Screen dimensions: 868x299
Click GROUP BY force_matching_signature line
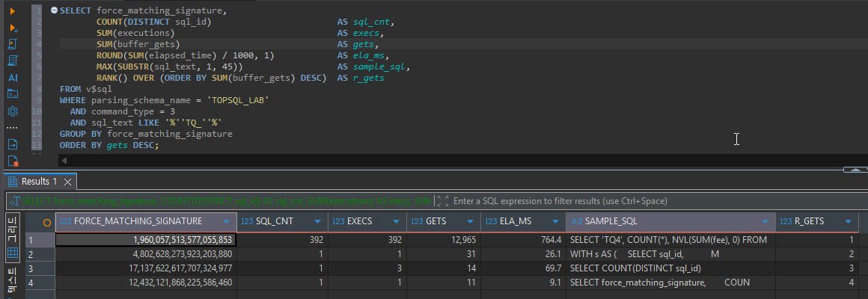pos(146,134)
